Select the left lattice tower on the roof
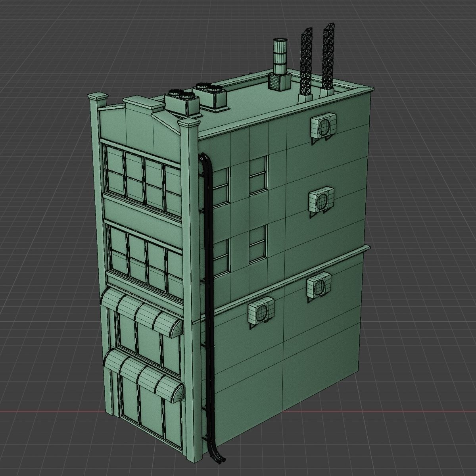The width and height of the screenshot is (476, 476). point(306,66)
